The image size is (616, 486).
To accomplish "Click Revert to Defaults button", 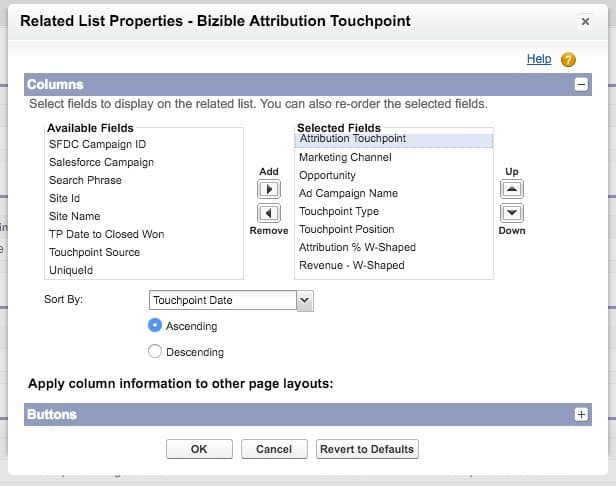I will (367, 449).
